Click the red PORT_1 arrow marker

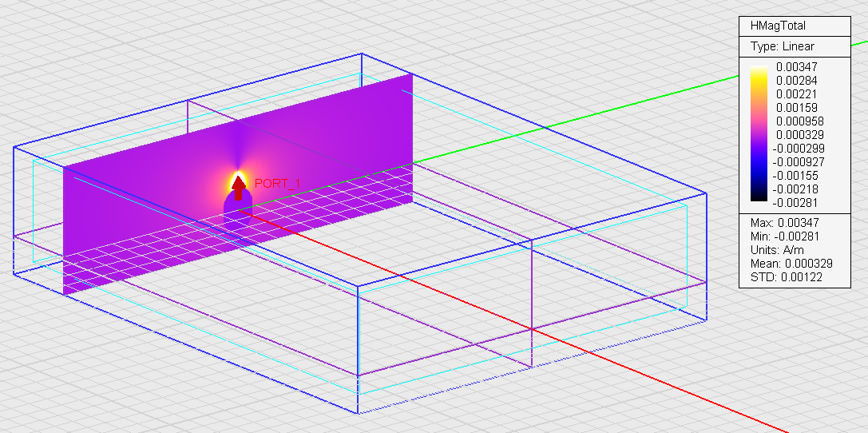point(239,188)
